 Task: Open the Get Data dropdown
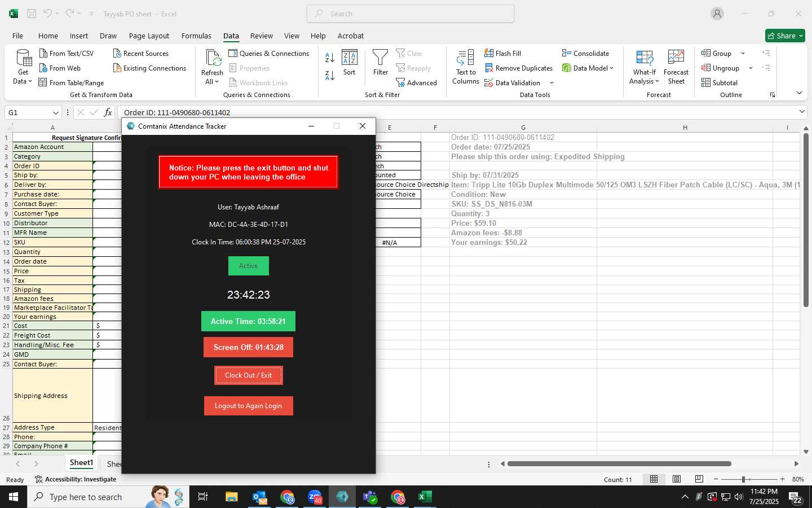coord(23,68)
